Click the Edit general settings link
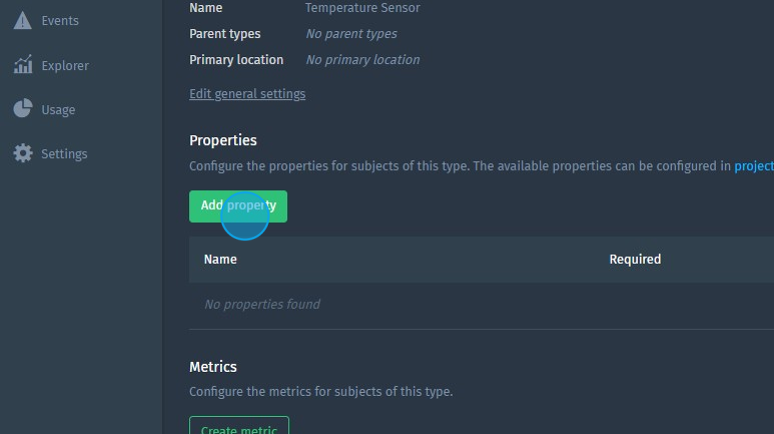Image resolution: width=774 pixels, height=434 pixels. click(247, 94)
